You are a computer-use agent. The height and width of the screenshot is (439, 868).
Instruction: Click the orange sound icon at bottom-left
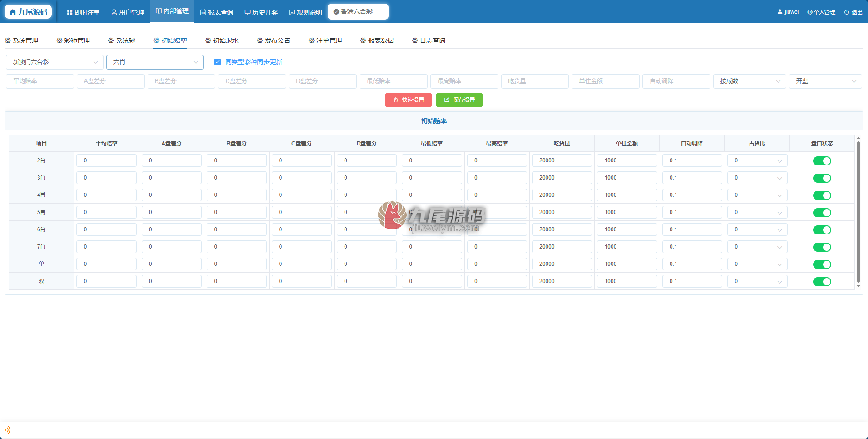pos(7,430)
